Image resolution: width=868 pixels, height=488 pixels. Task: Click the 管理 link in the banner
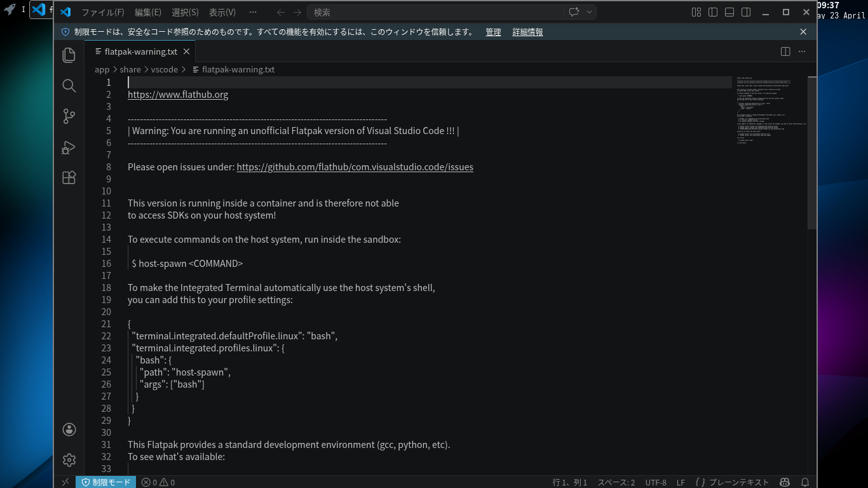[x=493, y=32]
